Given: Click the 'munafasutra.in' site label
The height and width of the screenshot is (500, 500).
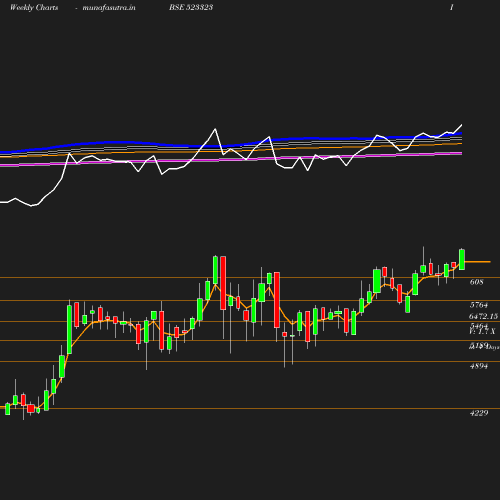Looking at the screenshot, I should point(109,7).
